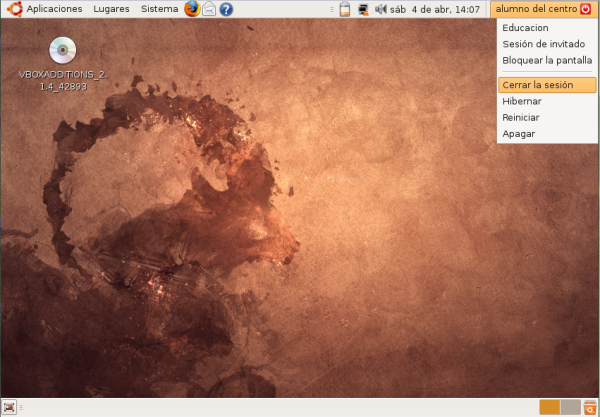Click the Show Desktop icon in bottom panel
600x417 pixels.
(x=10, y=407)
